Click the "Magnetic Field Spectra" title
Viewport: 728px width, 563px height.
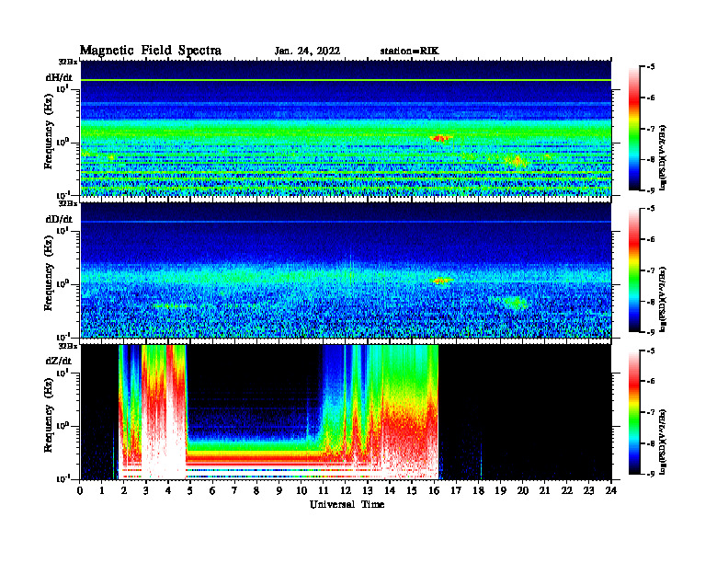(151, 51)
